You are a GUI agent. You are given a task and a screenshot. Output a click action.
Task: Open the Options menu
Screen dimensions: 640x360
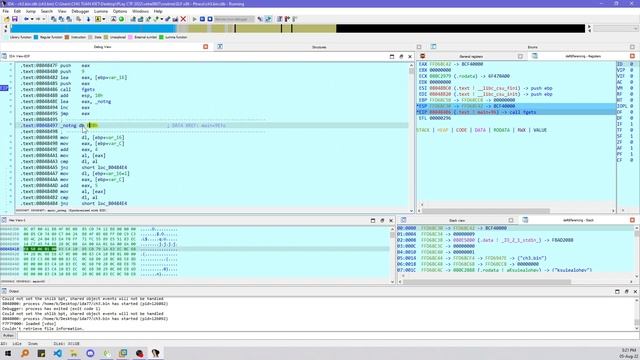[120, 11]
